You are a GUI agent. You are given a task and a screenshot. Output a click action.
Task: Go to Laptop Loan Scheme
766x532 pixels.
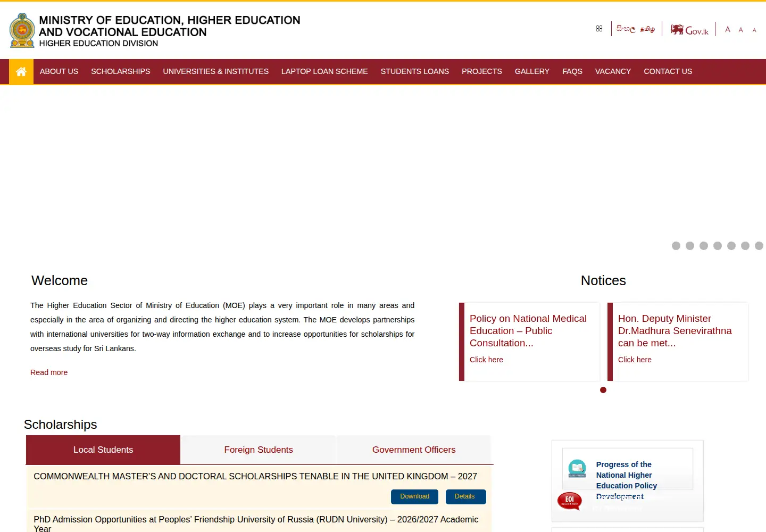coord(324,71)
